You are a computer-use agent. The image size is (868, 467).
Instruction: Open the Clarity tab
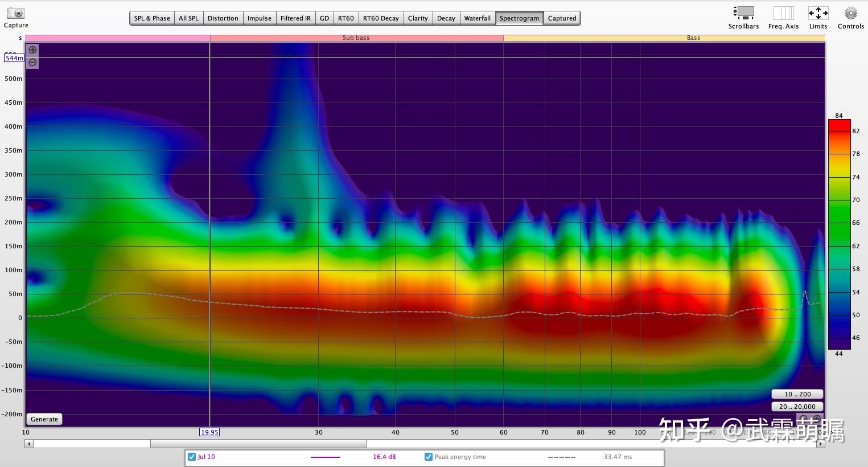click(418, 18)
